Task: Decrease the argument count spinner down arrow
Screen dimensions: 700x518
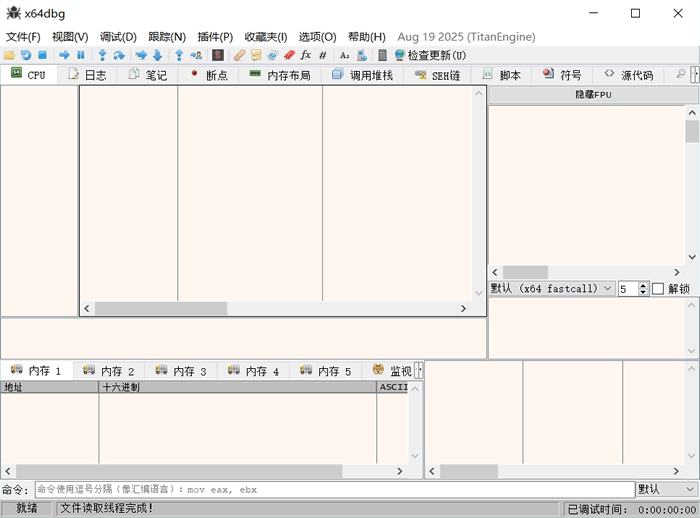Action: [x=643, y=292]
